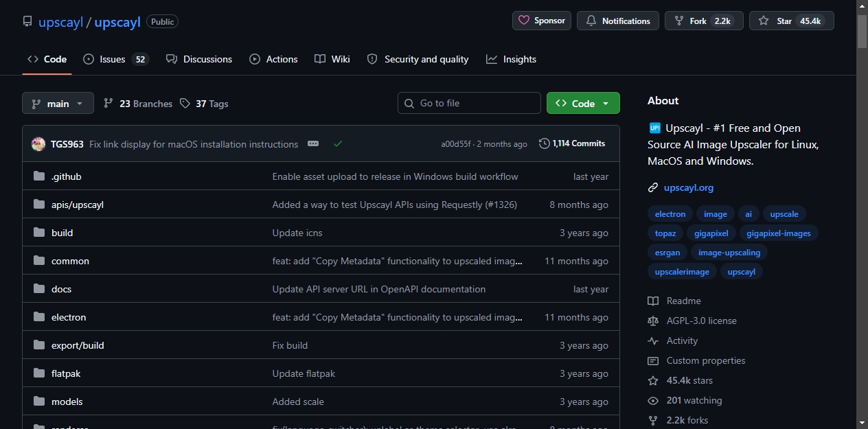
Task: Expand the commit message ellipsis icon
Action: click(x=313, y=144)
